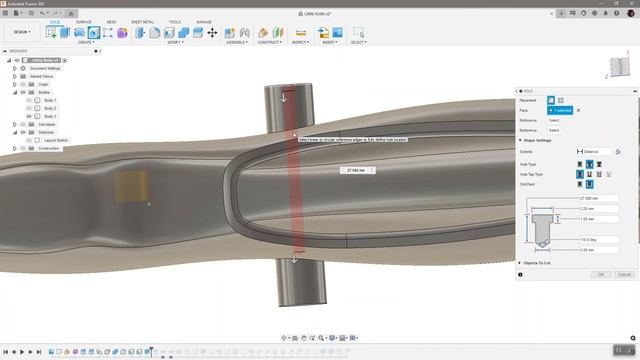The height and width of the screenshot is (360, 640).
Task: Collapse the Bodies folder
Action: click(x=15, y=92)
